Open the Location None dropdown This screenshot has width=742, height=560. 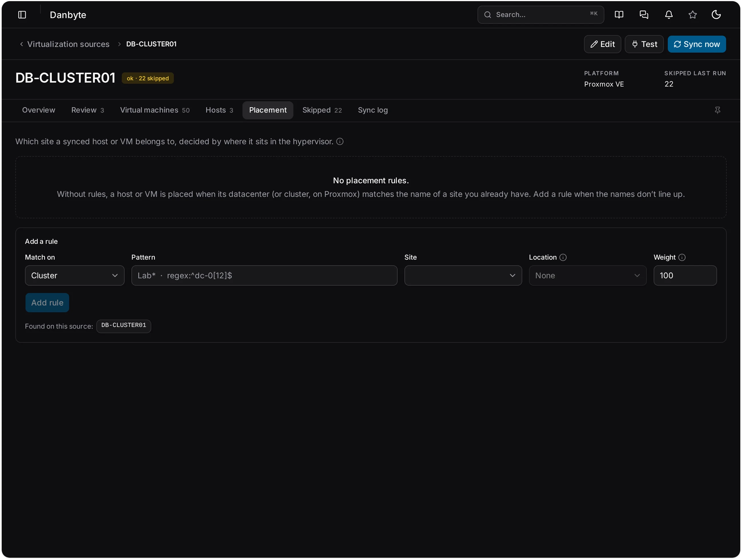tap(587, 275)
